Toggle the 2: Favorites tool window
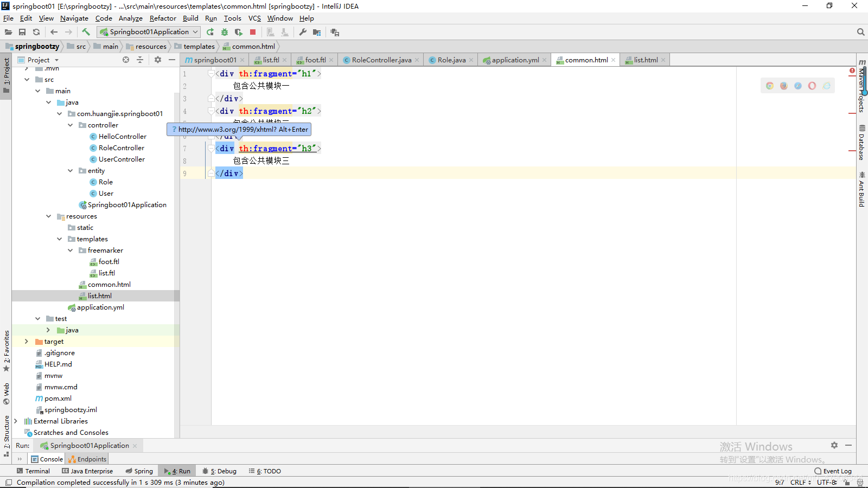Viewport: 868px width, 488px height. point(7,351)
